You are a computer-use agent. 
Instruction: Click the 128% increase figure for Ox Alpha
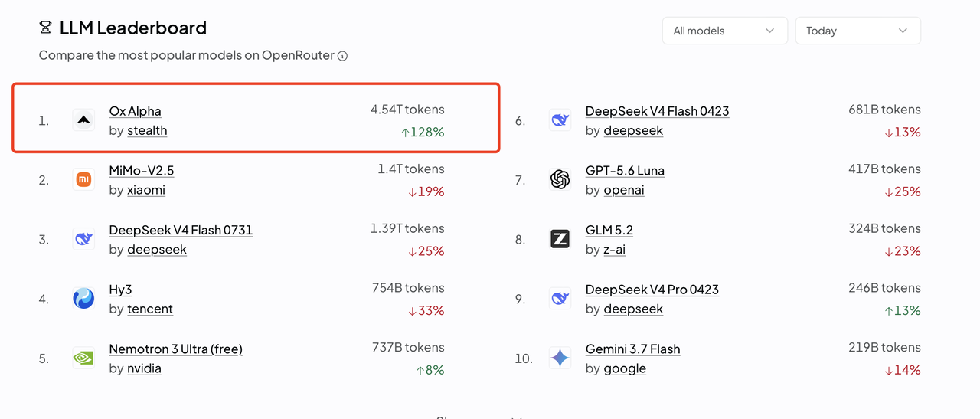[x=423, y=132]
